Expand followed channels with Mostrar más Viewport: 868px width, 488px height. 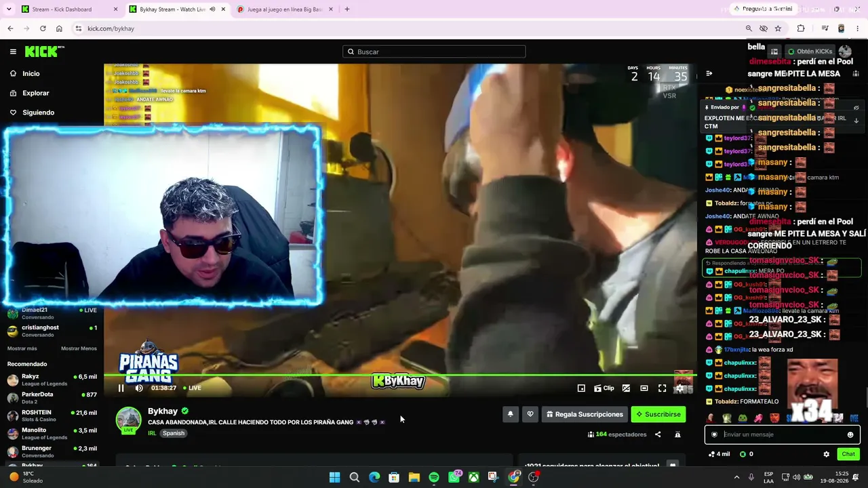tap(22, 348)
